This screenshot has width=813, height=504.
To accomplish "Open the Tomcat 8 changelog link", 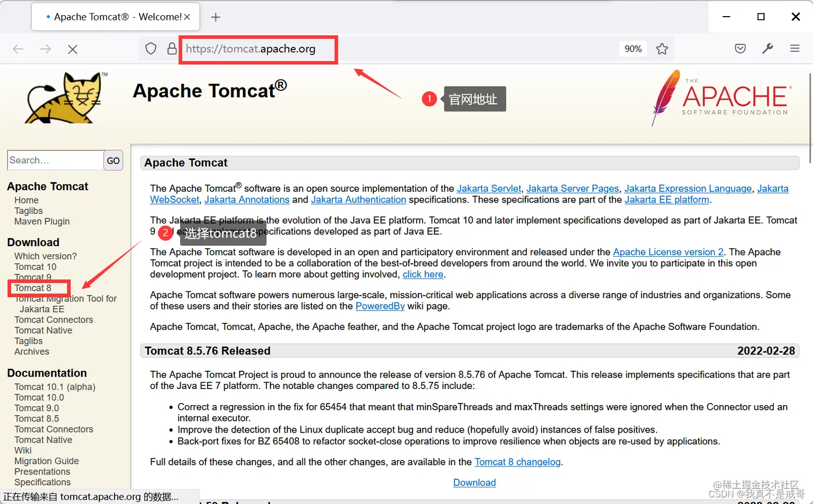I will pyautogui.click(x=517, y=462).
